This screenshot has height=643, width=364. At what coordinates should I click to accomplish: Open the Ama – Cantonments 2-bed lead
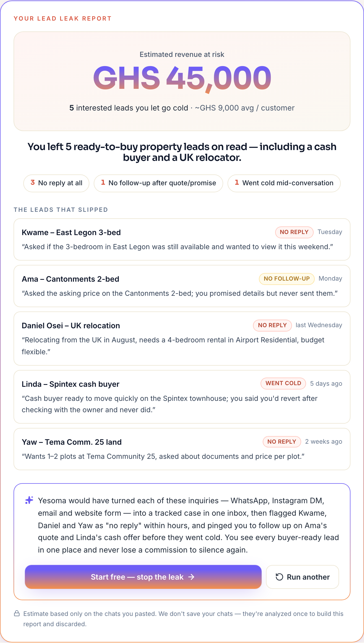(x=182, y=286)
